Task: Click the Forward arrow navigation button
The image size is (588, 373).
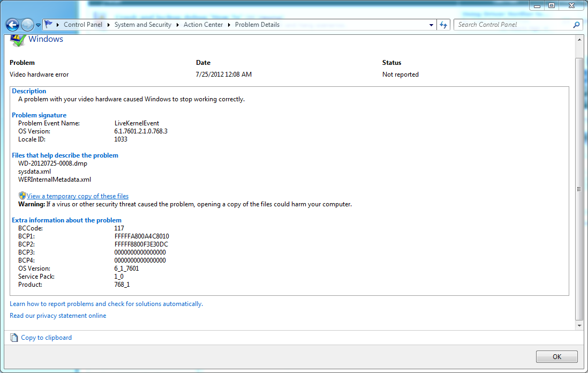Action: pyautogui.click(x=27, y=25)
